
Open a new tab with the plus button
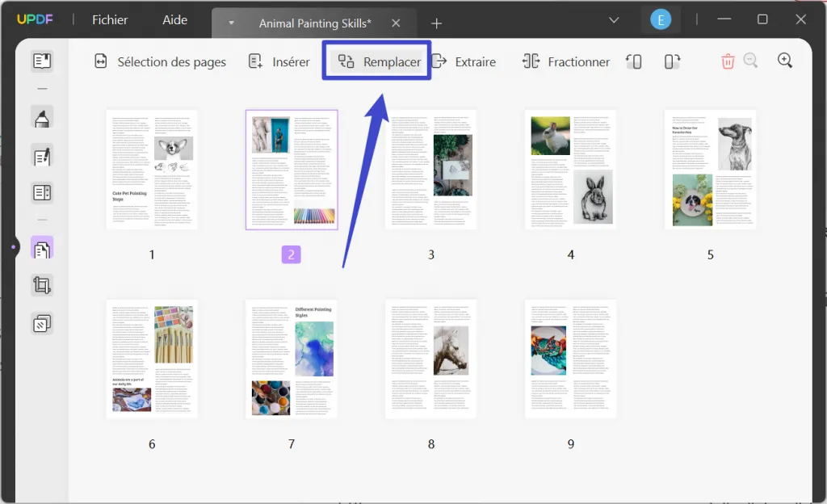pos(436,23)
